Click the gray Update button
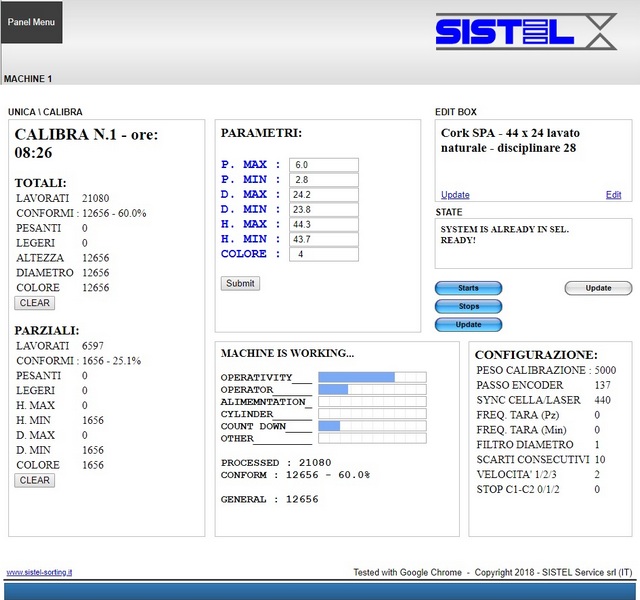 pos(598,288)
